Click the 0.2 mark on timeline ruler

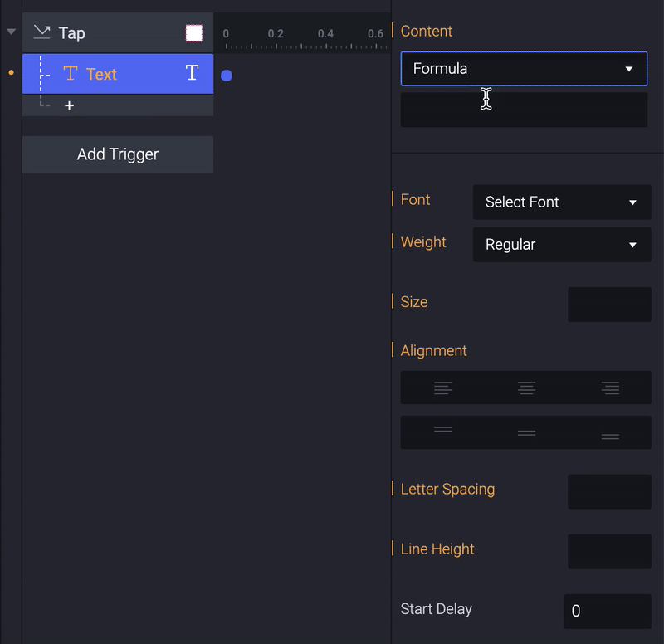coord(276,34)
